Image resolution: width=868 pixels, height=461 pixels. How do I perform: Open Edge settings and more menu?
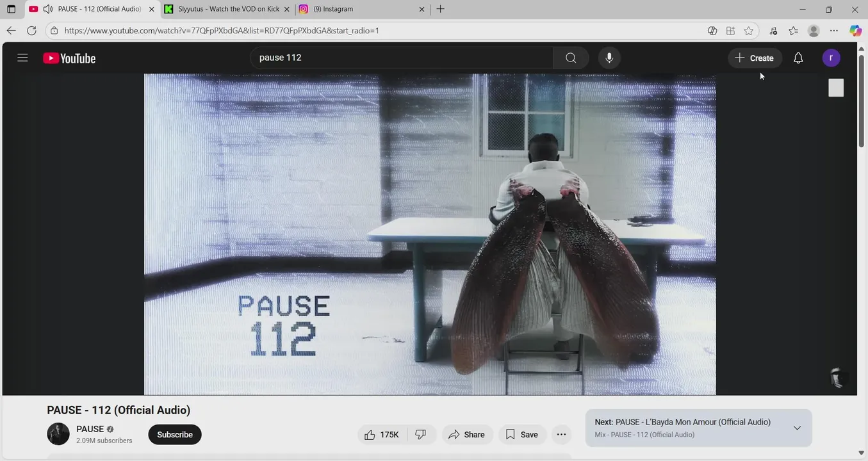833,30
